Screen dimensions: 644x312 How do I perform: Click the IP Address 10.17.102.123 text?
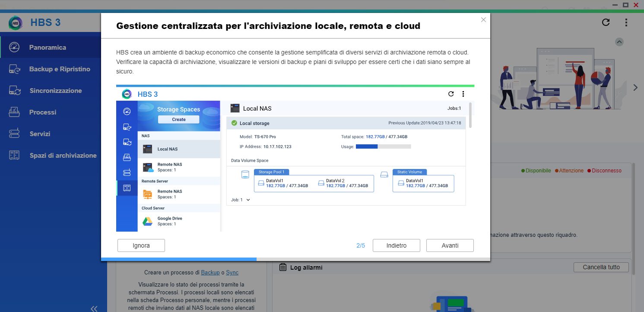point(266,146)
